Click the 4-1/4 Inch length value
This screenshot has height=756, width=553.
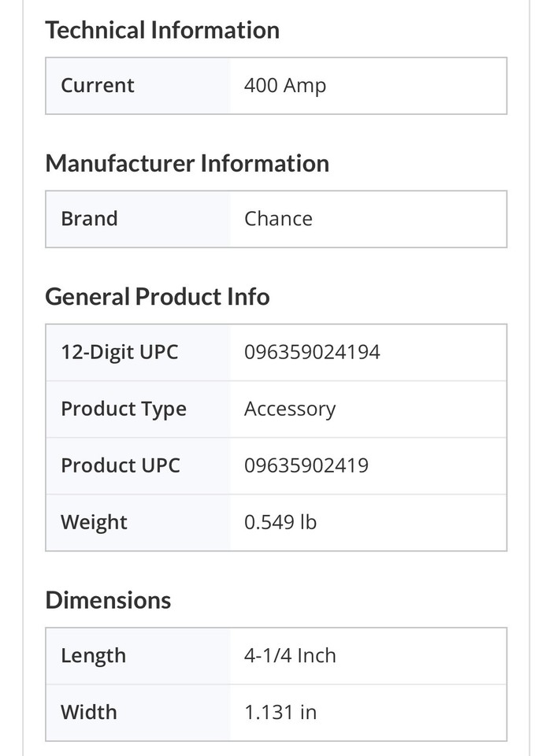290,656
